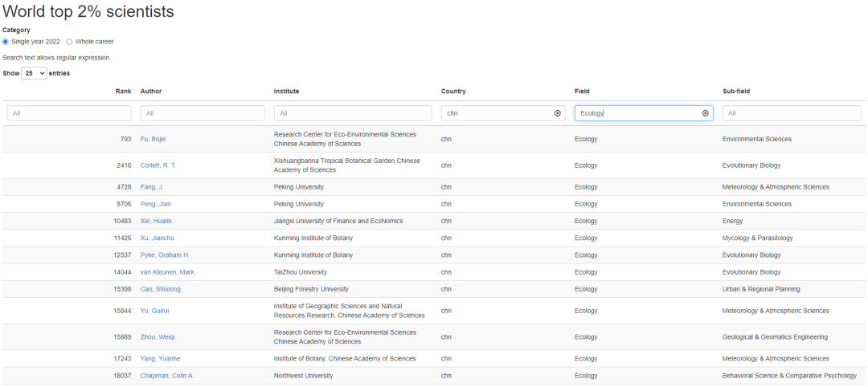Image resolution: width=868 pixels, height=387 pixels.
Task: Select rank cell '17243'
Action: click(122, 359)
